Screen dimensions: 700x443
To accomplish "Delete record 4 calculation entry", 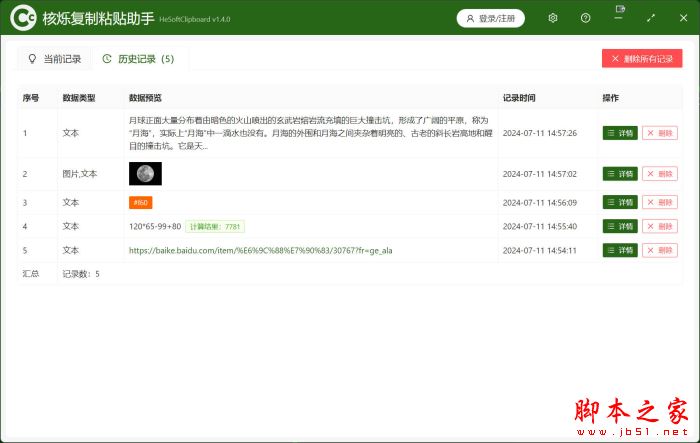I will click(x=660, y=226).
